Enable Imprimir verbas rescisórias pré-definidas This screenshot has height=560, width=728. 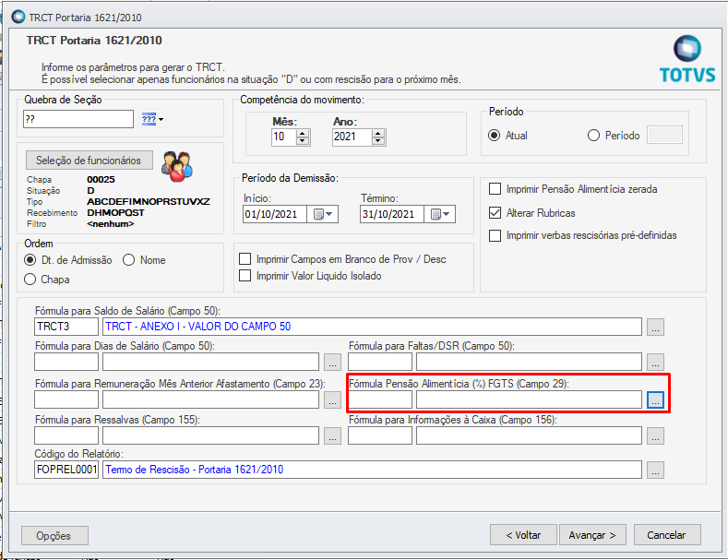pyautogui.click(x=495, y=235)
